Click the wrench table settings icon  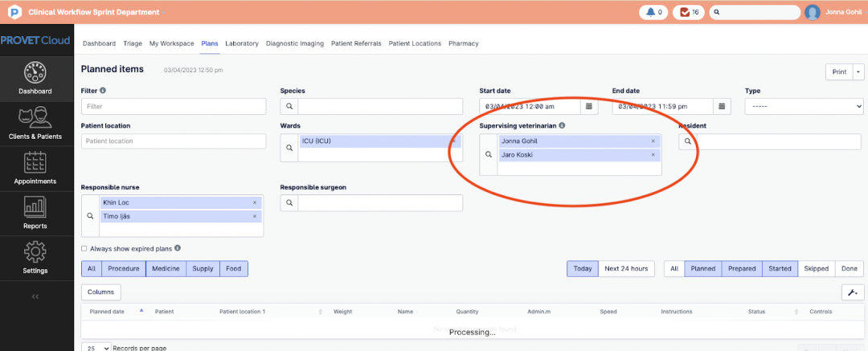click(x=852, y=292)
